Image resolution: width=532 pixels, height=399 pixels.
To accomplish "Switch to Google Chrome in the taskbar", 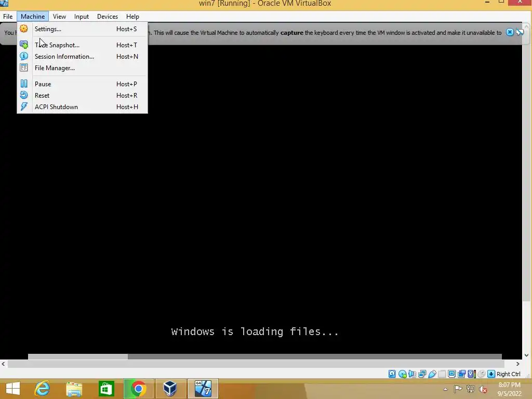I will [138, 389].
